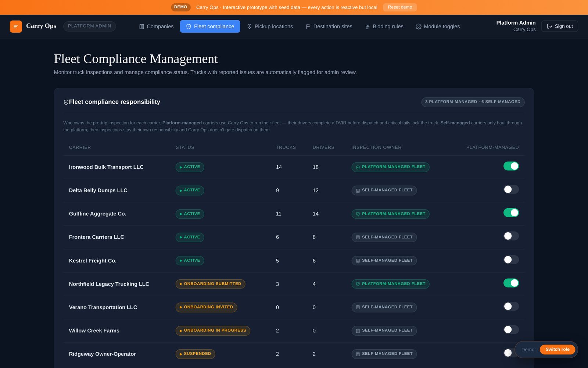The image size is (588, 368).
Task: Open the Companies tab
Action: coord(156,26)
